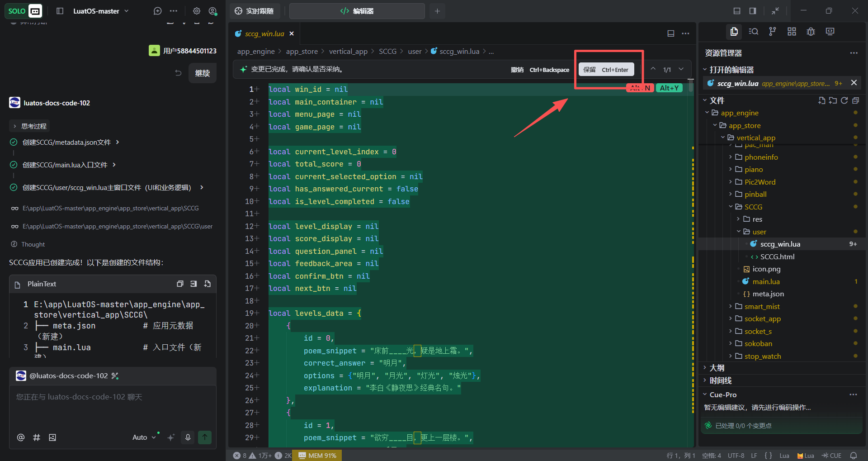The height and width of the screenshot is (461, 868).
Task: Open the Auto model dropdown
Action: [x=144, y=437]
